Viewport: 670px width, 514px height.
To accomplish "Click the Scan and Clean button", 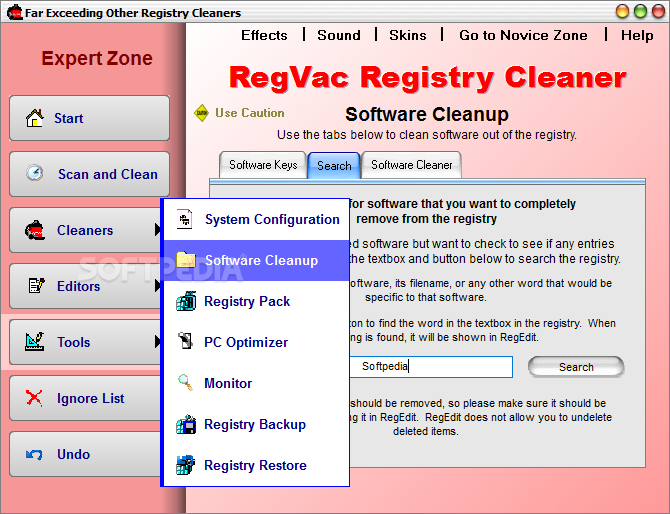I will pyautogui.click(x=89, y=174).
